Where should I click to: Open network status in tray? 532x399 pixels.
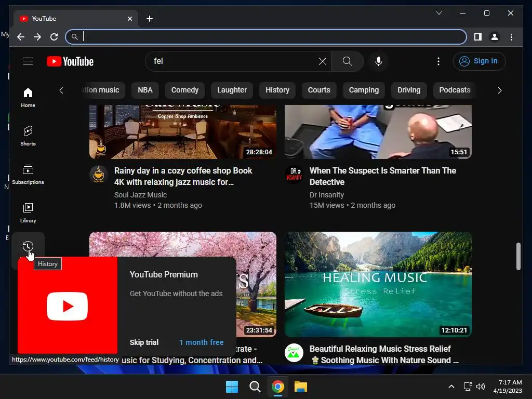pos(468,387)
